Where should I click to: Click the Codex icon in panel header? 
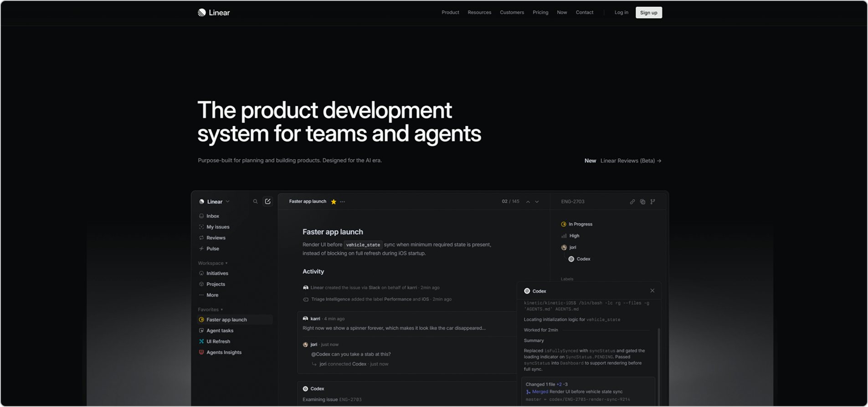(x=527, y=291)
